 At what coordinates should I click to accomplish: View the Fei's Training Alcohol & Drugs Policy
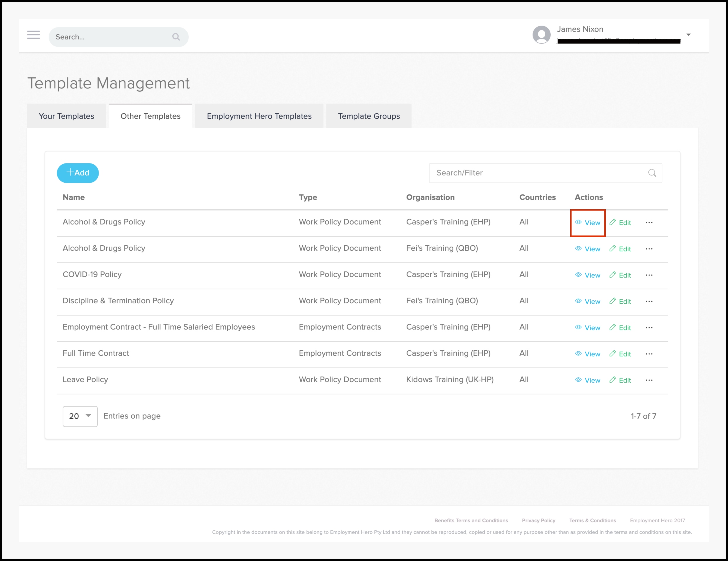[588, 249]
